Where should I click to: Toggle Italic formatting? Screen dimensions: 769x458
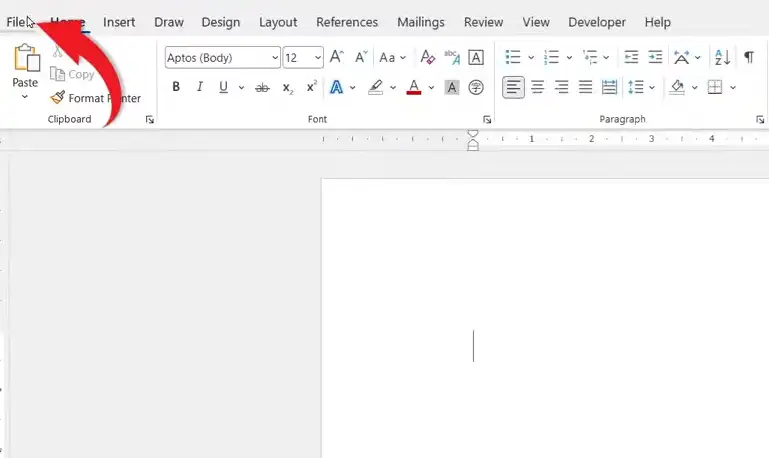(x=200, y=87)
